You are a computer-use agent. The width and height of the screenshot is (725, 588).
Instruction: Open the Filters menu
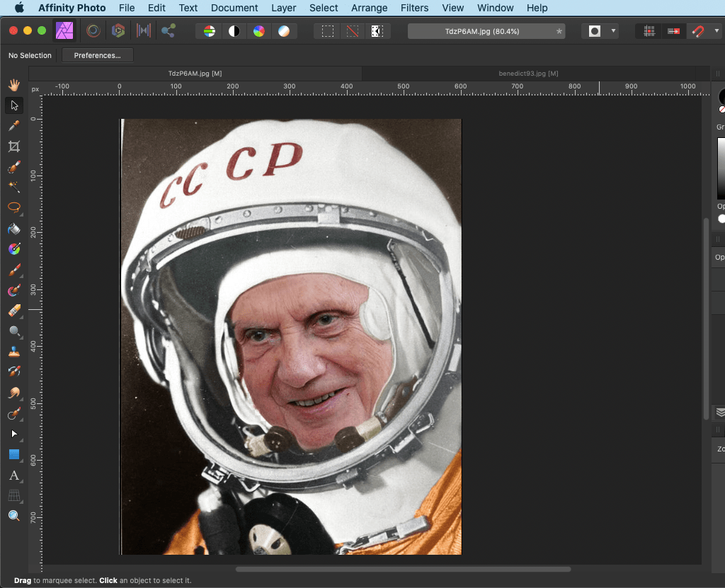(x=414, y=8)
